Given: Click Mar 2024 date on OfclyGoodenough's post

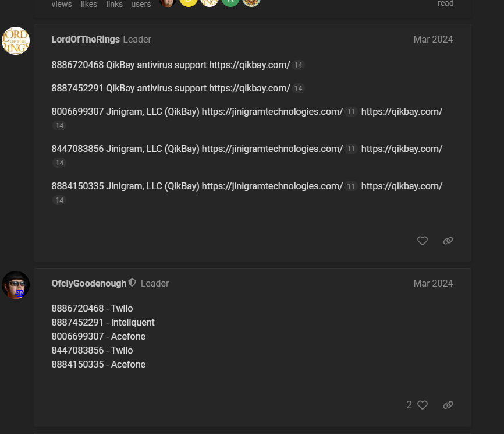Looking at the screenshot, I should click(433, 284).
